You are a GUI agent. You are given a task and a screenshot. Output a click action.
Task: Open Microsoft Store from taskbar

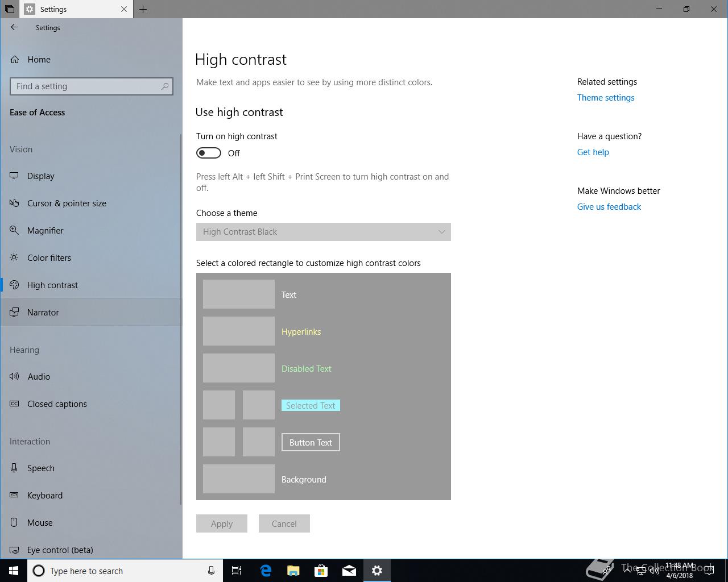(x=321, y=571)
